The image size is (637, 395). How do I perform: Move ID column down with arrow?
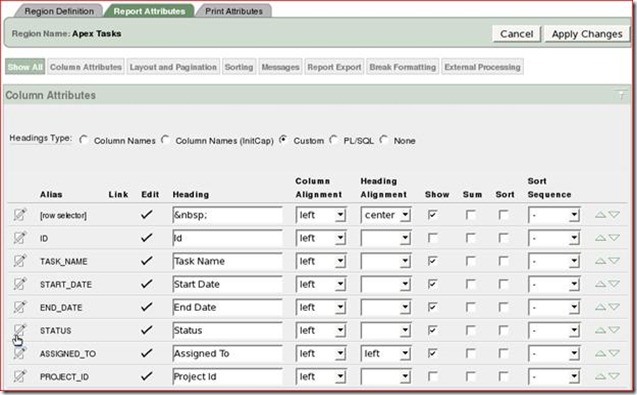[614, 238]
